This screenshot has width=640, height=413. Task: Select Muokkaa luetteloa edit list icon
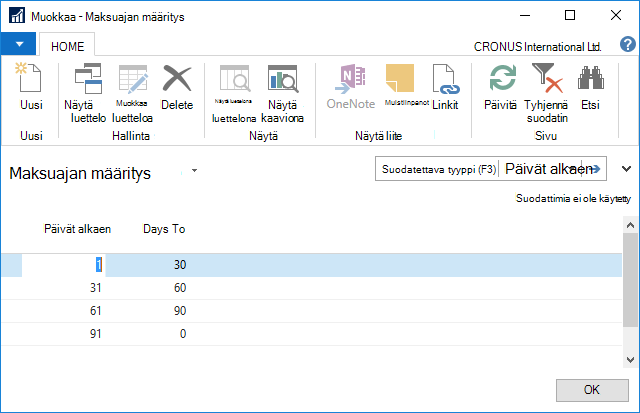(133, 78)
